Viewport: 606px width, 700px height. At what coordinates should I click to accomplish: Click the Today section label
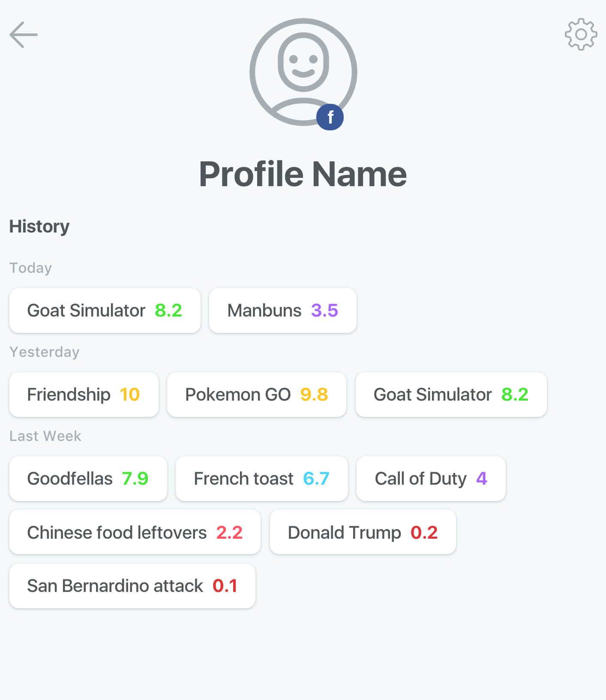click(30, 268)
